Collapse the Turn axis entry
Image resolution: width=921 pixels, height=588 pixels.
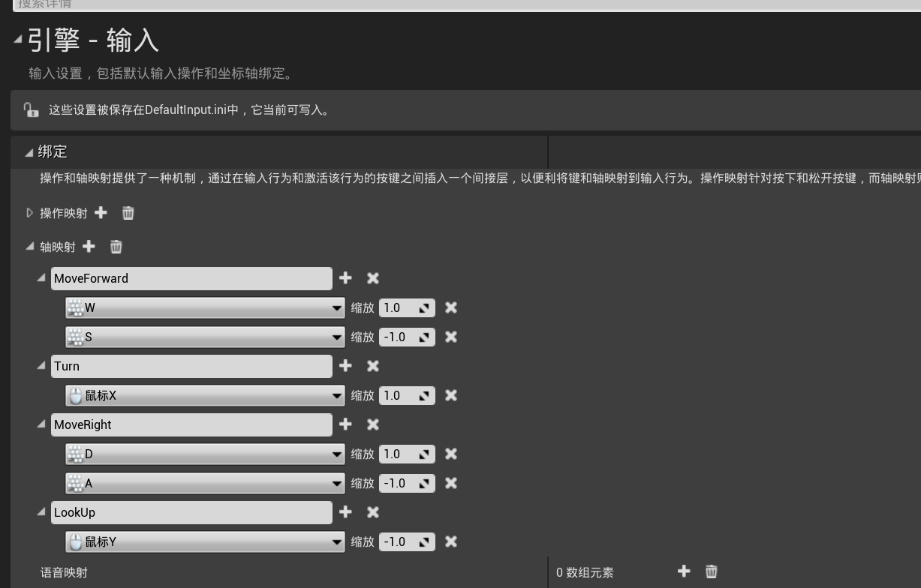[x=41, y=365]
